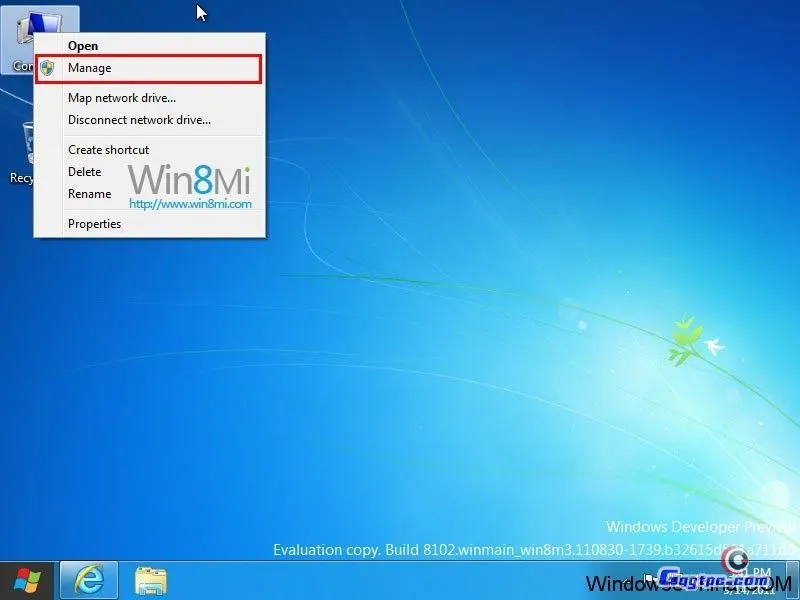Click Delete in the context menu
This screenshot has height=600, width=800.
point(84,172)
